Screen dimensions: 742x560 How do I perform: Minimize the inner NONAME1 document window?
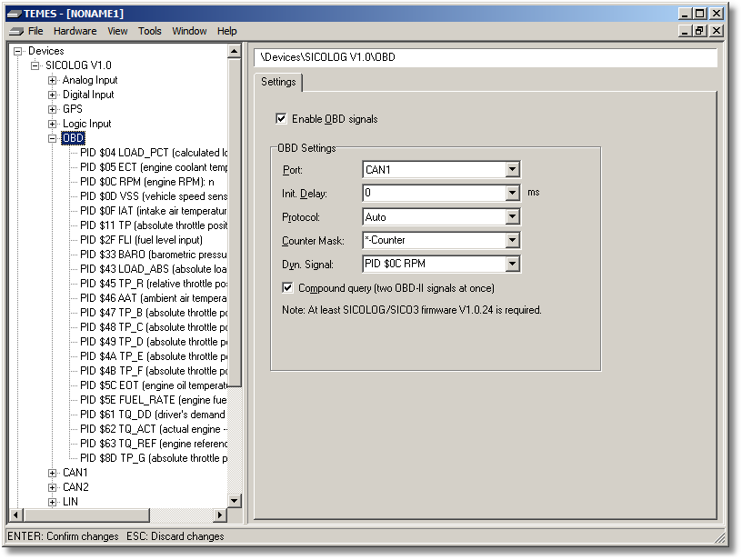[685, 31]
